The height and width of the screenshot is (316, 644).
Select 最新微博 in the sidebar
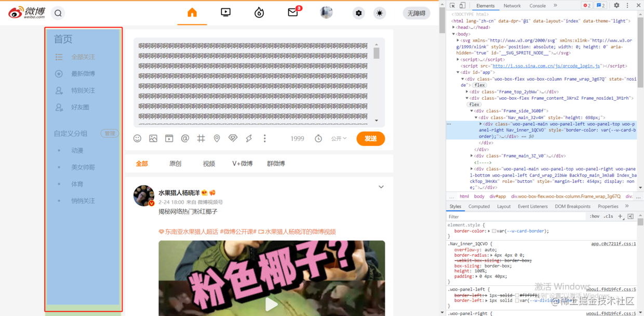coord(83,74)
